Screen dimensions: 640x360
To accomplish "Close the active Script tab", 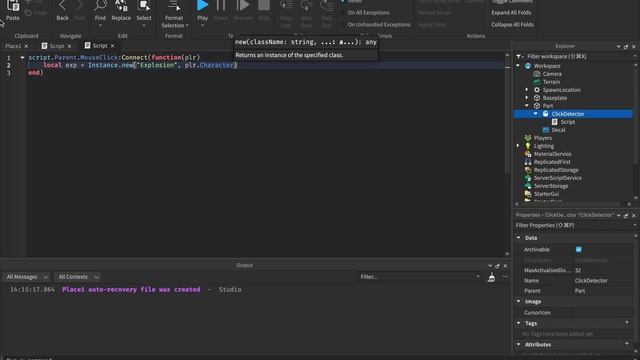I will pos(113,46).
